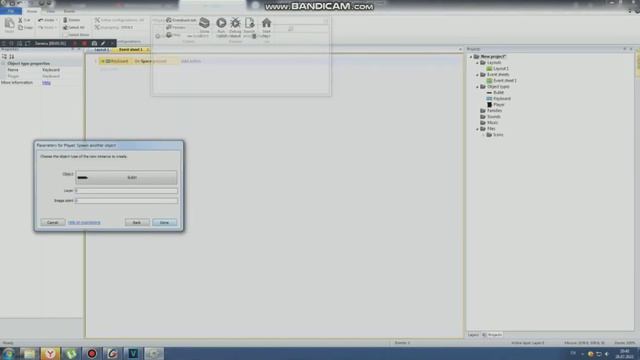The height and width of the screenshot is (360, 640).
Task: Click Select All in the ribbon
Action: click(x=74, y=27)
